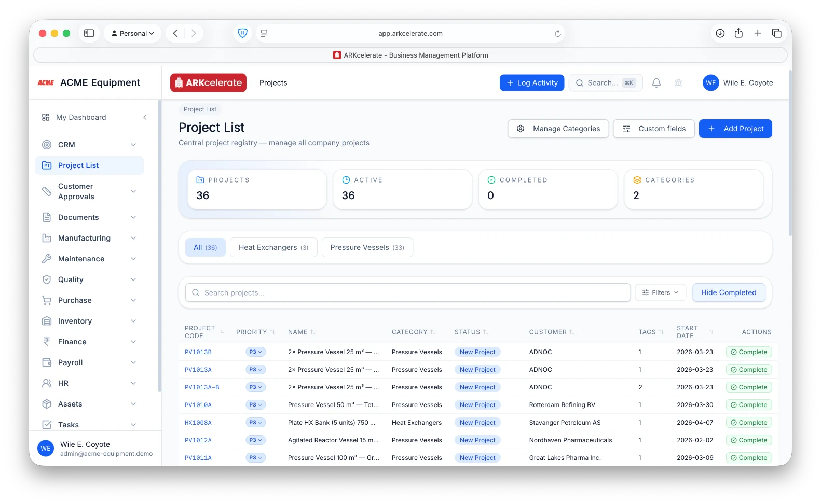Select the Heat Exchangers category tab

point(273,247)
